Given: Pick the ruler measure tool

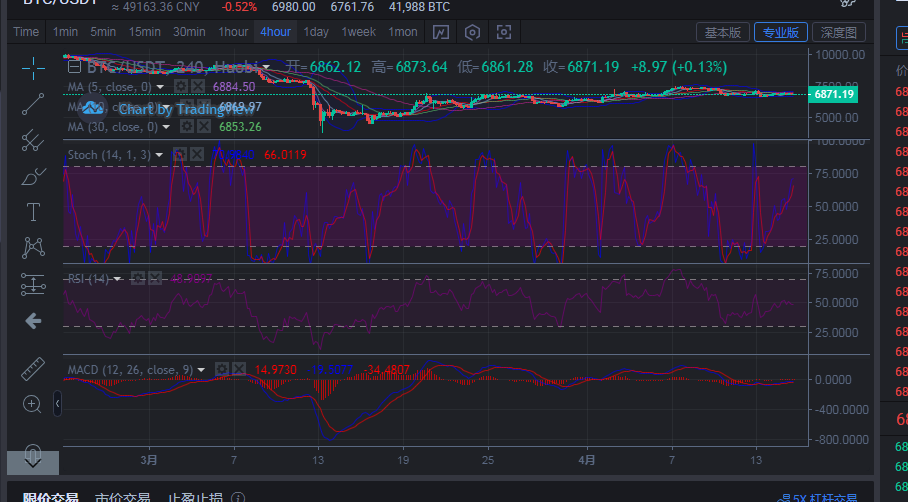Looking at the screenshot, I should tap(33, 368).
